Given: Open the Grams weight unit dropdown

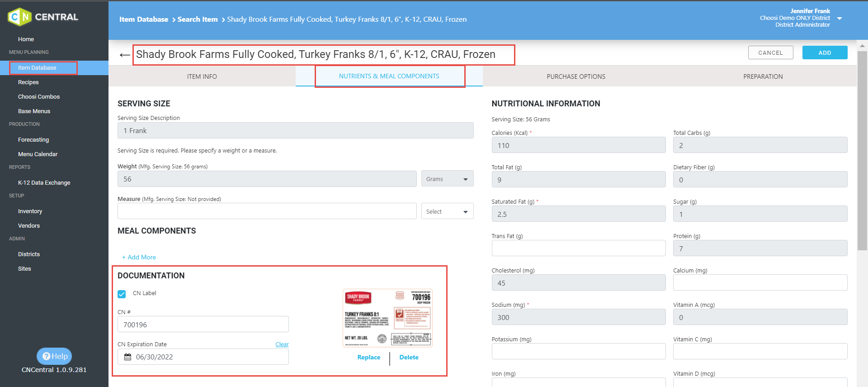Looking at the screenshot, I should pos(447,179).
